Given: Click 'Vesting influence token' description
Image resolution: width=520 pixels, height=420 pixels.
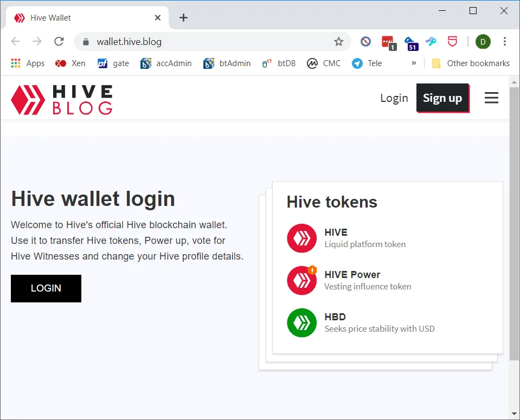Looking at the screenshot, I should point(368,286).
